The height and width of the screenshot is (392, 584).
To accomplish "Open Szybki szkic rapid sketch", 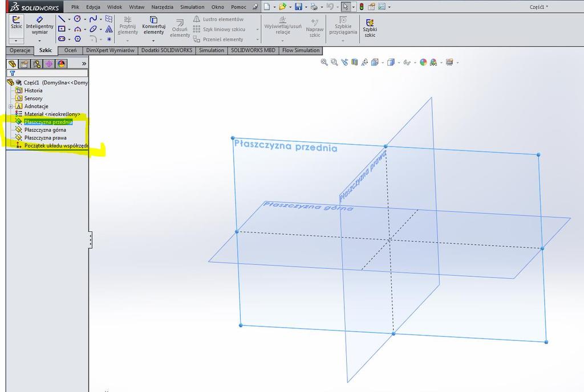I will pos(370,28).
